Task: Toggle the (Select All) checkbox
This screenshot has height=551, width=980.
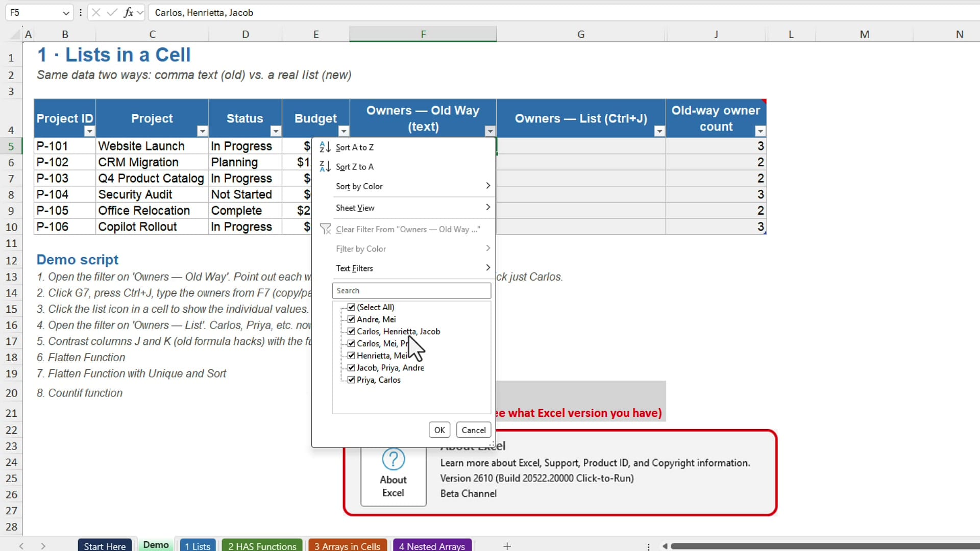Action: 351,307
